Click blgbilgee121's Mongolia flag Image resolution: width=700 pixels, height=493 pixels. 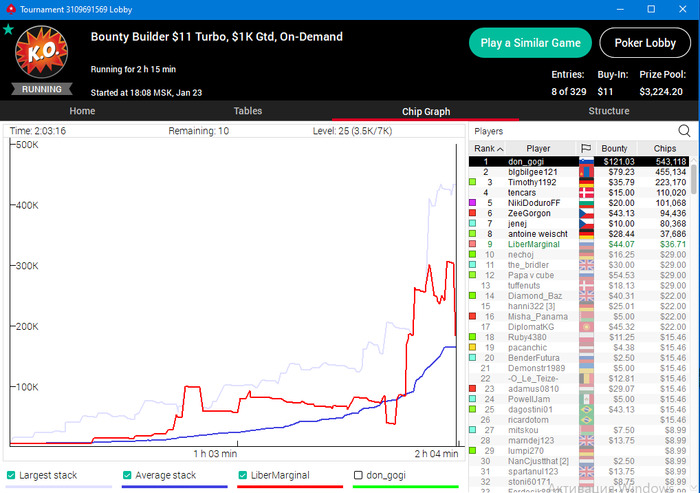tap(586, 172)
